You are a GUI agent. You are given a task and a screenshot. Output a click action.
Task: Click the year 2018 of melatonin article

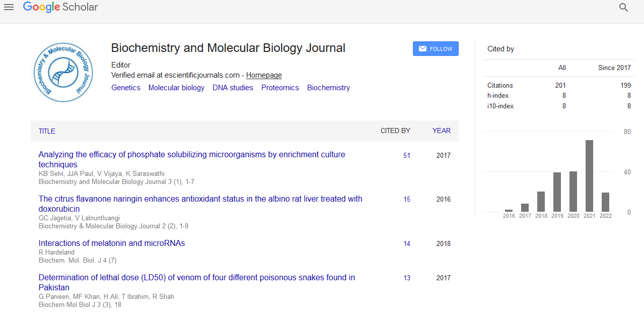[x=444, y=244]
